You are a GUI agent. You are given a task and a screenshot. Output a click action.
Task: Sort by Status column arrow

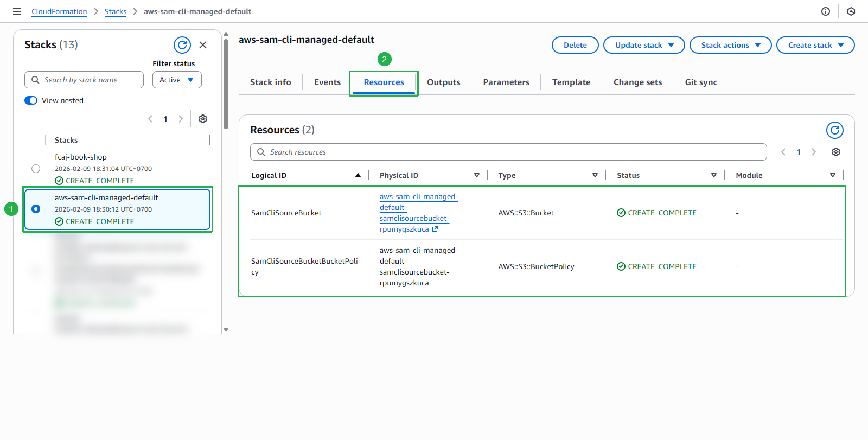coord(714,175)
